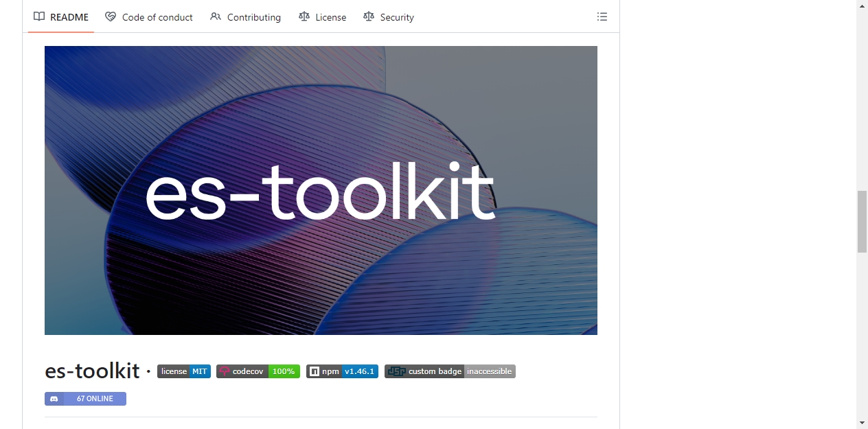Image resolution: width=868 pixels, height=429 pixels.
Task: Click the es-toolkit heading text
Action: tap(92, 371)
